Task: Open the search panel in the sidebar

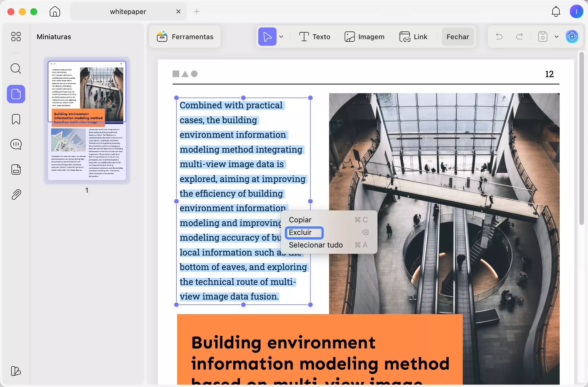Action: coord(16,69)
